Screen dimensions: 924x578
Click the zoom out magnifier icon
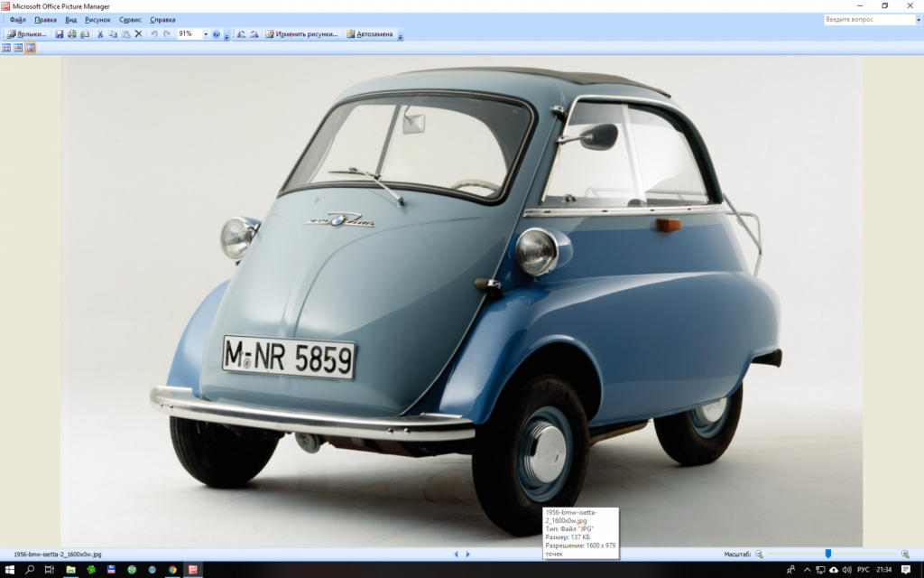tap(759, 554)
